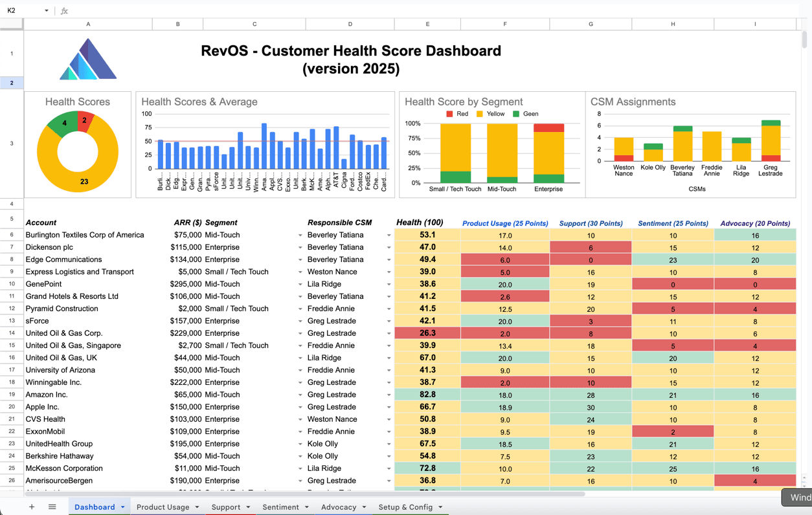
Task: Click the add new sheet plus icon
Action: pyautogui.click(x=31, y=507)
